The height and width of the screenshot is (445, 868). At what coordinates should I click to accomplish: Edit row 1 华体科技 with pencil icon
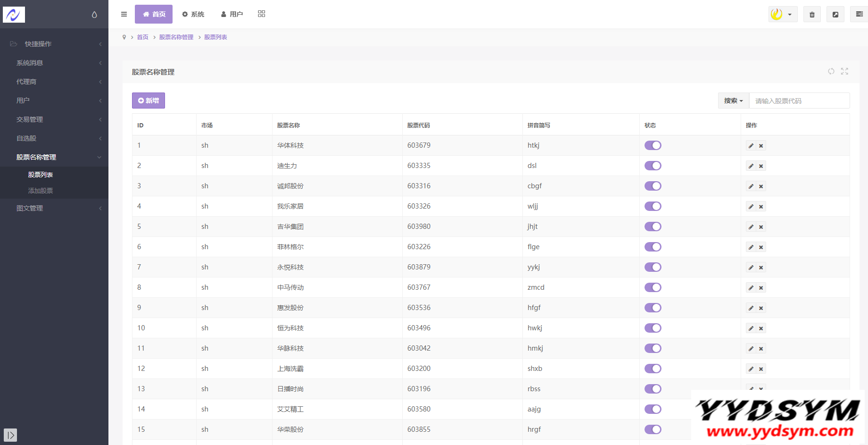(751, 146)
